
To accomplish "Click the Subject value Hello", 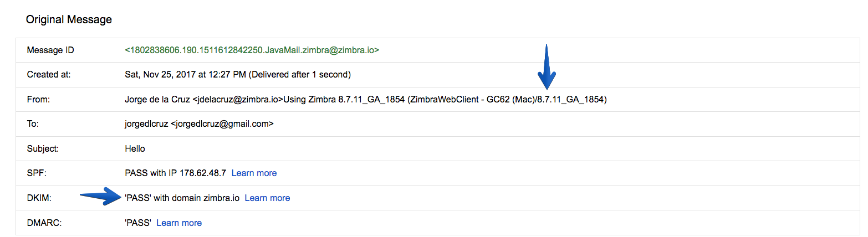I will point(135,148).
